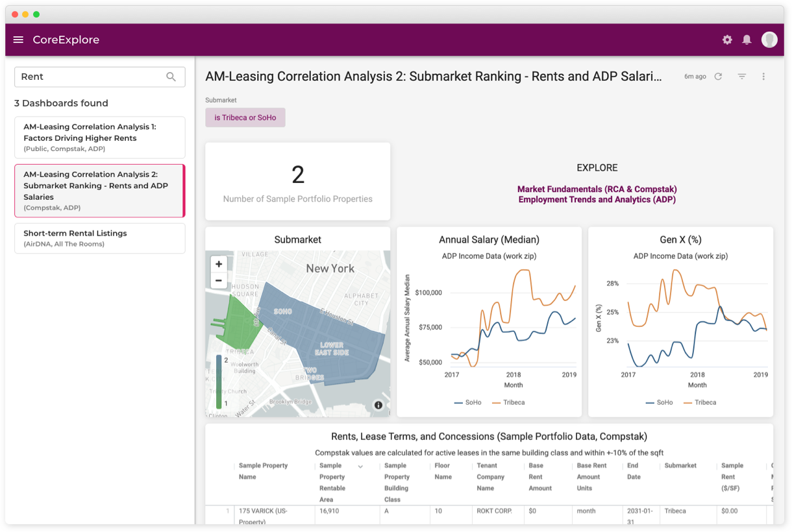The image size is (792, 532).
Task: Toggle SoHo series in Annual Salary legend
Action: [x=467, y=402]
